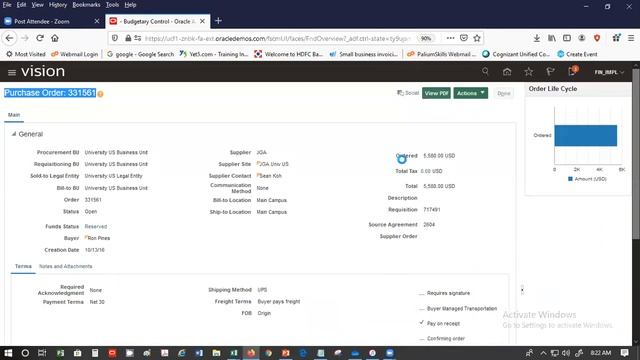Image resolution: width=640 pixels, height=360 pixels.
Task: Open the Firefox library icon
Action: [x=552, y=38]
